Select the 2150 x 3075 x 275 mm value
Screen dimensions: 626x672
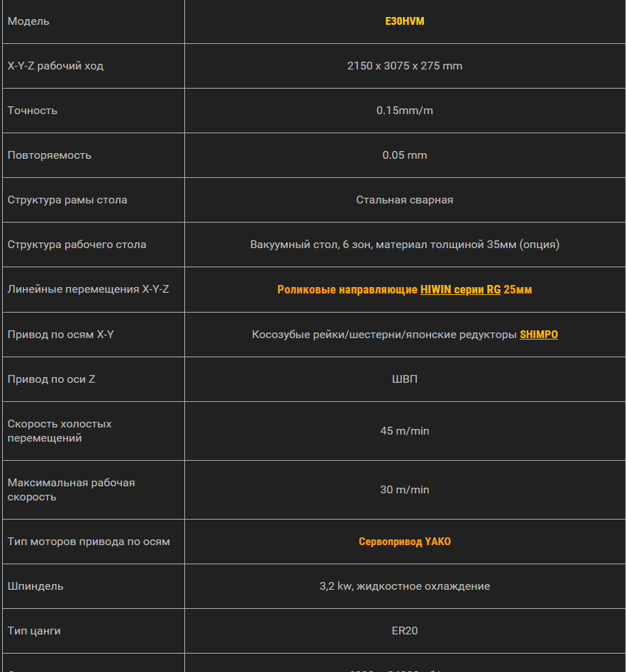405,66
